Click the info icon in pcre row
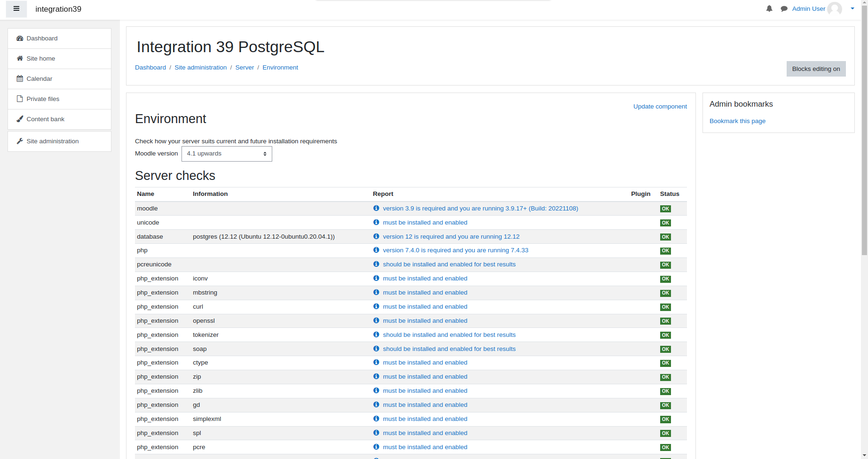 376,447
